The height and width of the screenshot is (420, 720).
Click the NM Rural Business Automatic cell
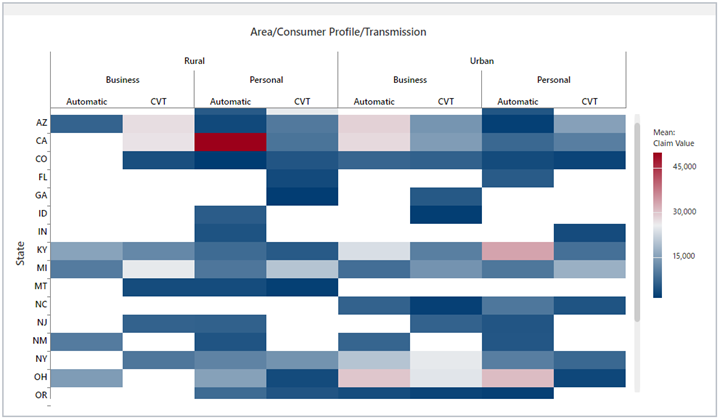click(86, 342)
